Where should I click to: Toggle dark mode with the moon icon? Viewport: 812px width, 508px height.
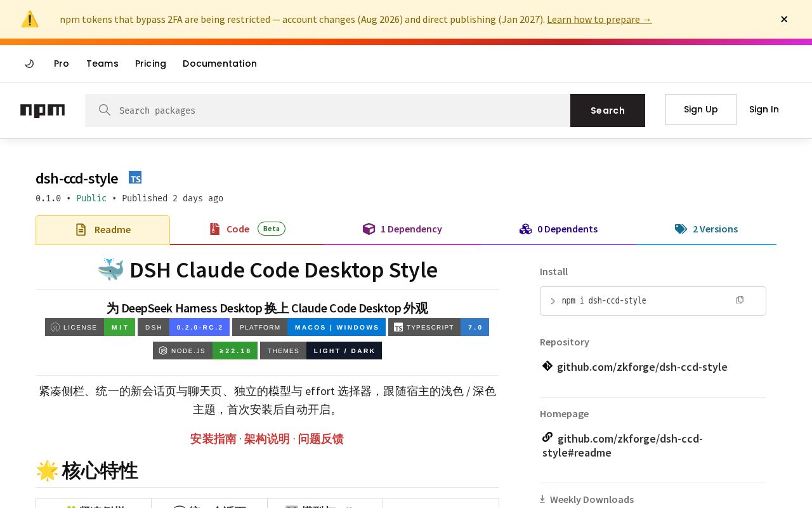[29, 63]
